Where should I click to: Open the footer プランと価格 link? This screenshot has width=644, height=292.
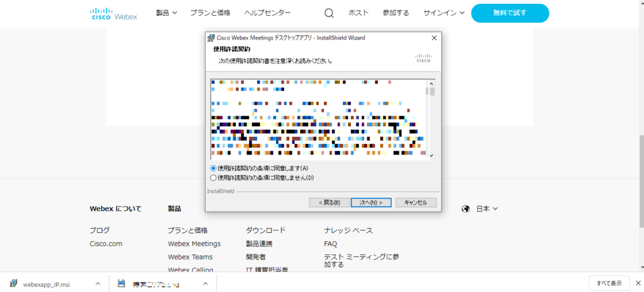click(x=187, y=230)
